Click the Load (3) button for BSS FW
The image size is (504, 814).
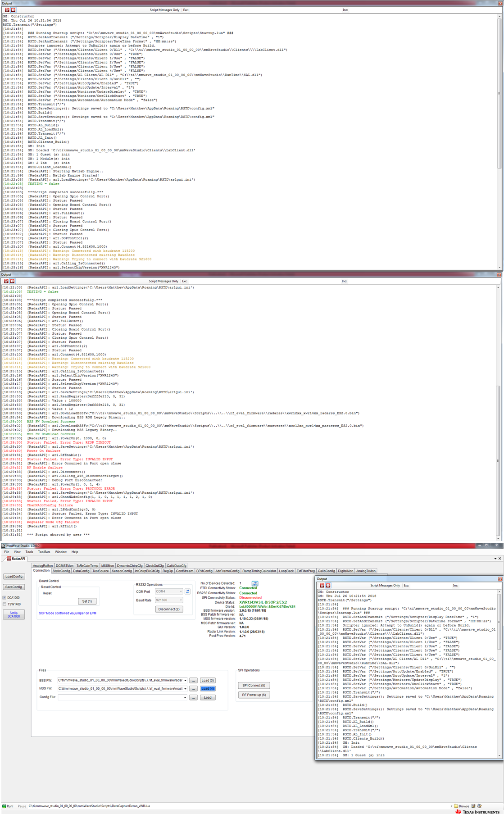click(208, 681)
